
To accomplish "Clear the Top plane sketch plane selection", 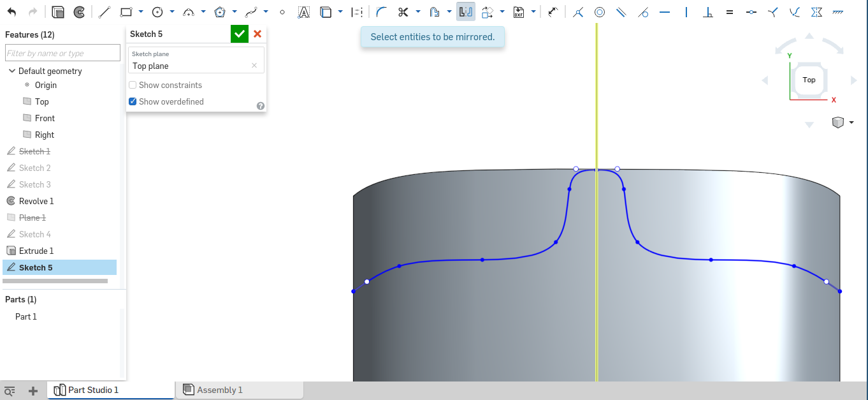I will tap(254, 66).
